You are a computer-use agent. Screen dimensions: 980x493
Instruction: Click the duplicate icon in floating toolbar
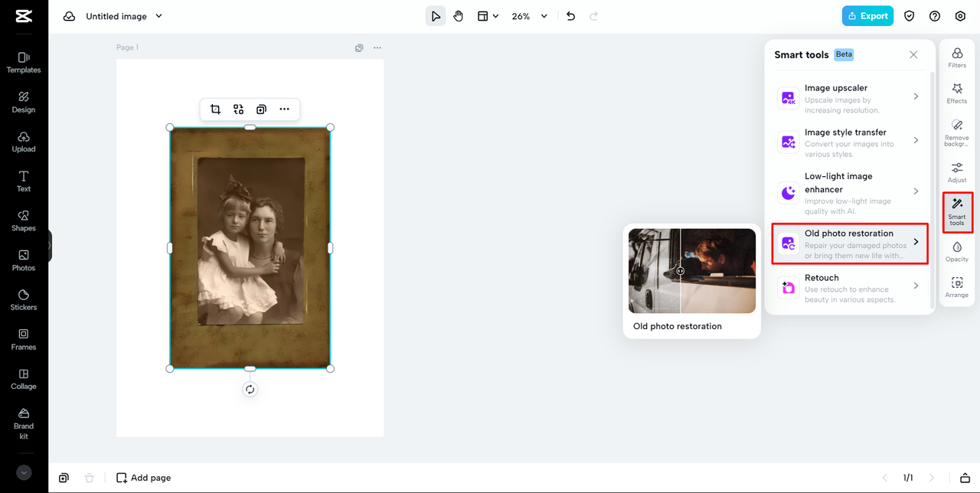(x=261, y=109)
